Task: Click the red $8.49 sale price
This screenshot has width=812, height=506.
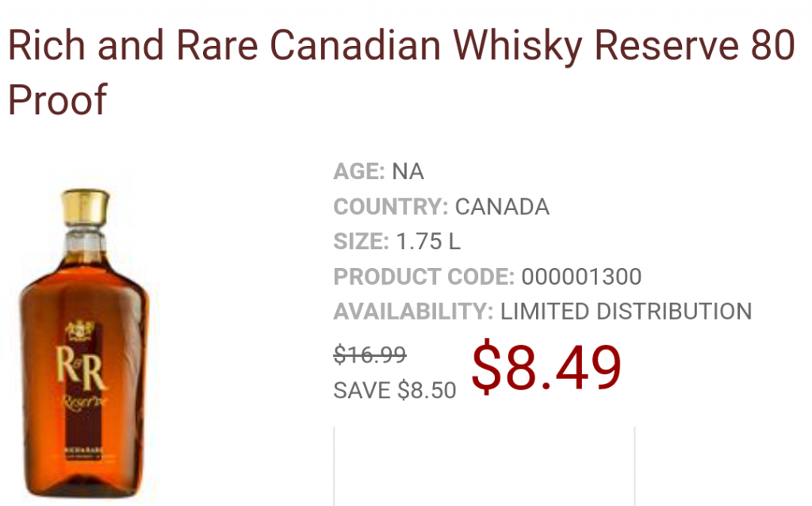Action: pyautogui.click(x=546, y=366)
